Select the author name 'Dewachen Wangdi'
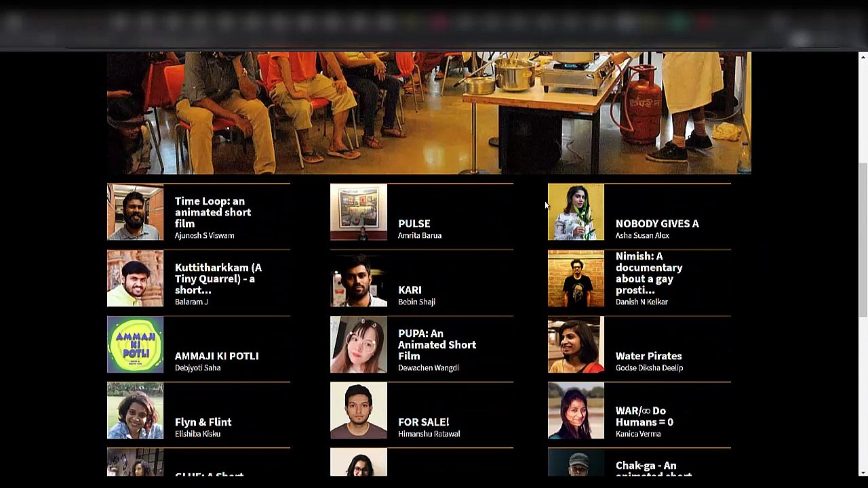This screenshot has width=868, height=488. point(429,368)
